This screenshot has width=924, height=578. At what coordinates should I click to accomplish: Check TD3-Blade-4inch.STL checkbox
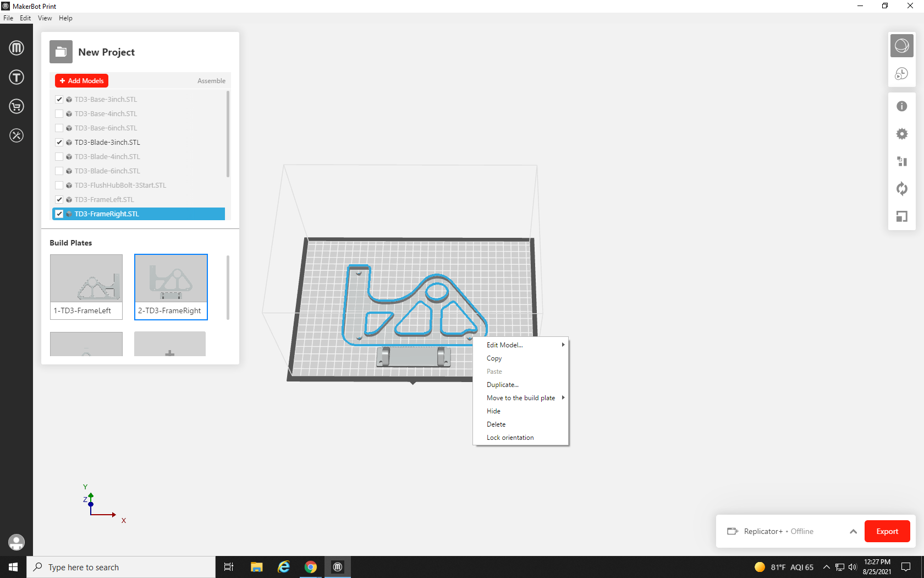(59, 157)
